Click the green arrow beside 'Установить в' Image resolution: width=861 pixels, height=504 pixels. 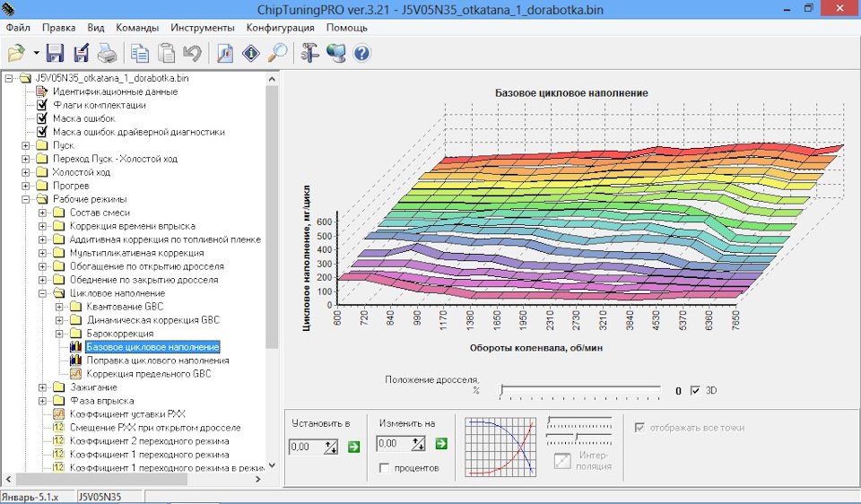click(x=353, y=446)
